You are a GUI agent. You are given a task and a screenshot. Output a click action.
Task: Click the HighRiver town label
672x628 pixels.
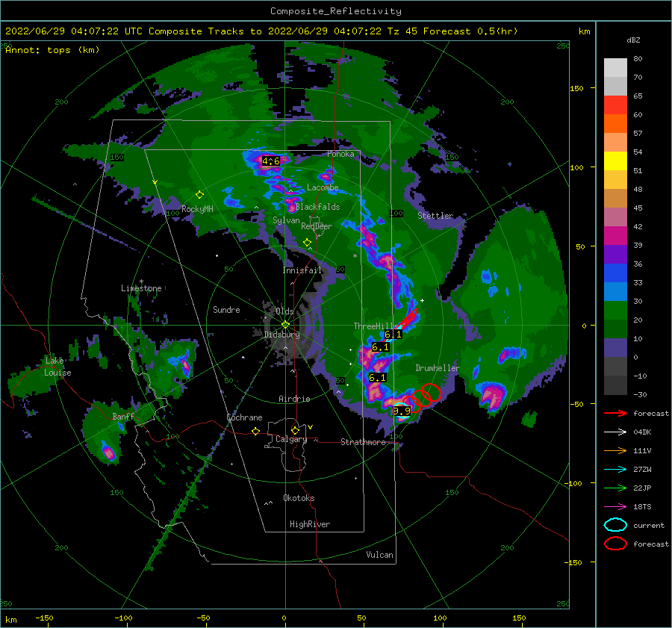310,524
